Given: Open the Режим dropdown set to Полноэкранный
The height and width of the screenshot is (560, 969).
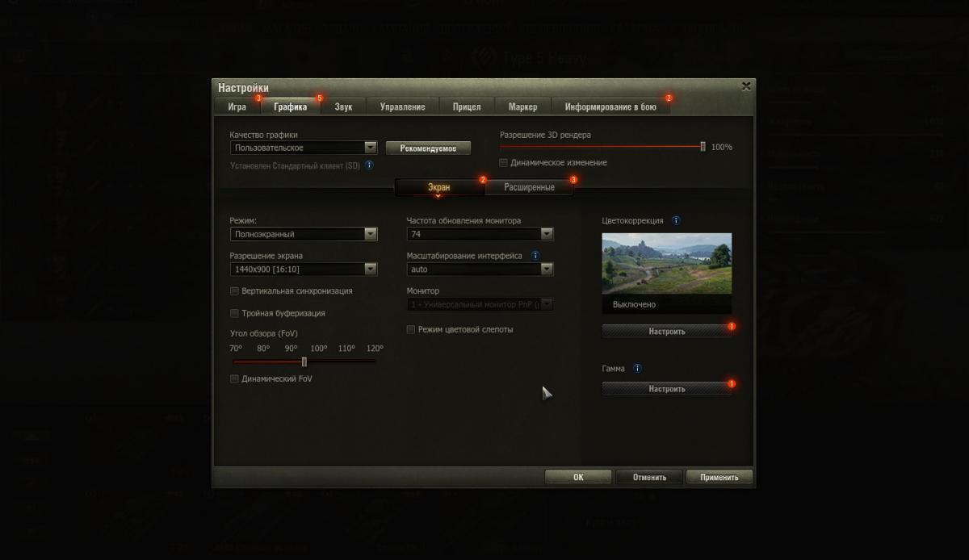Looking at the screenshot, I should 304,234.
